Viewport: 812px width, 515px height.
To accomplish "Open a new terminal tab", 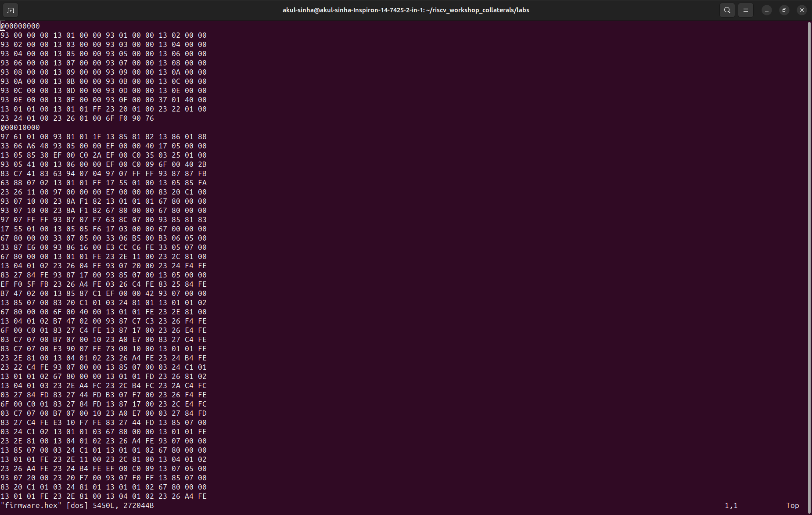I will pos(10,10).
